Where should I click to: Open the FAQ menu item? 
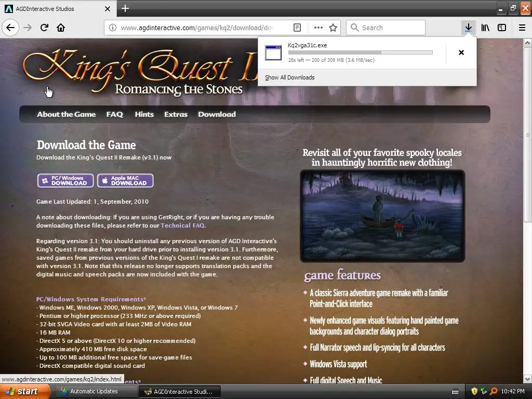click(115, 114)
